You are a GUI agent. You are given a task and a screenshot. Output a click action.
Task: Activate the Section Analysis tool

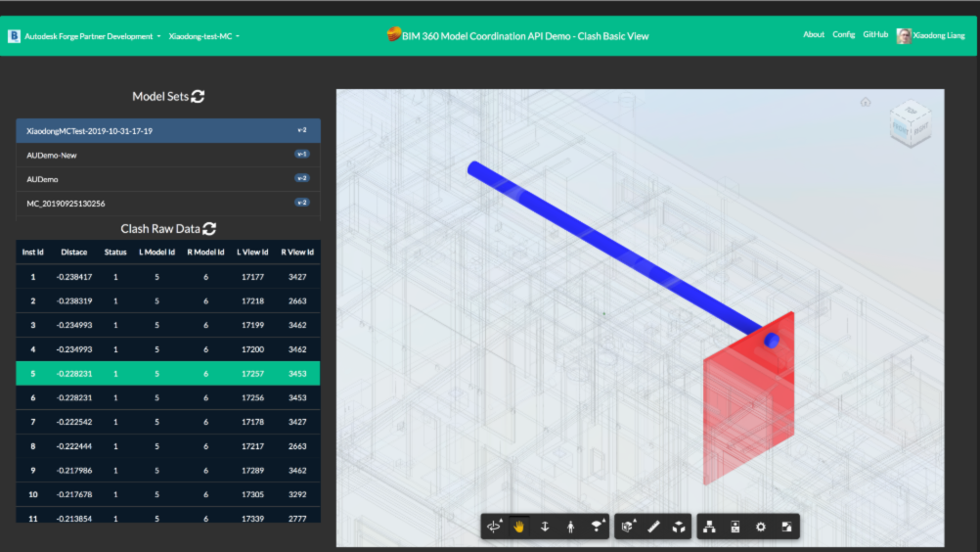click(628, 527)
